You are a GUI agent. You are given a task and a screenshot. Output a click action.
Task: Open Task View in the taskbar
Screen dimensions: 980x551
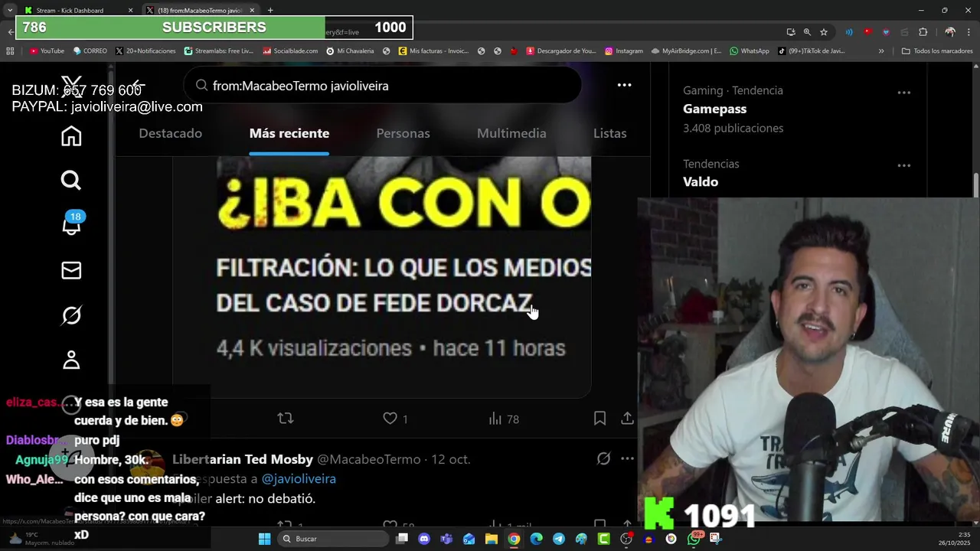point(402,539)
